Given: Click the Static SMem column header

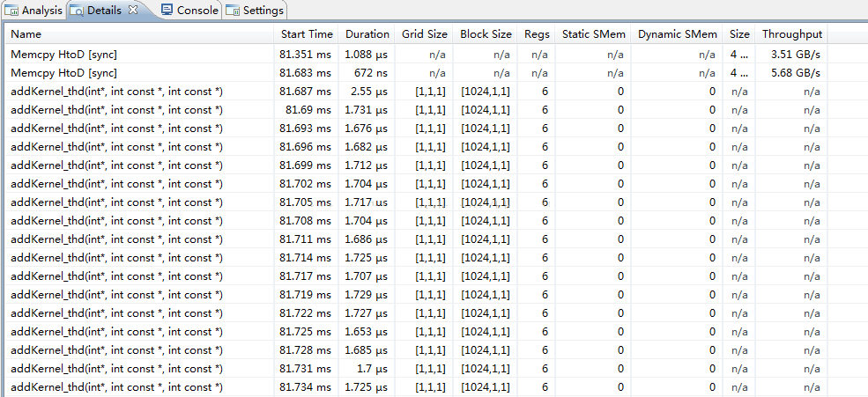Looking at the screenshot, I should point(593,34).
